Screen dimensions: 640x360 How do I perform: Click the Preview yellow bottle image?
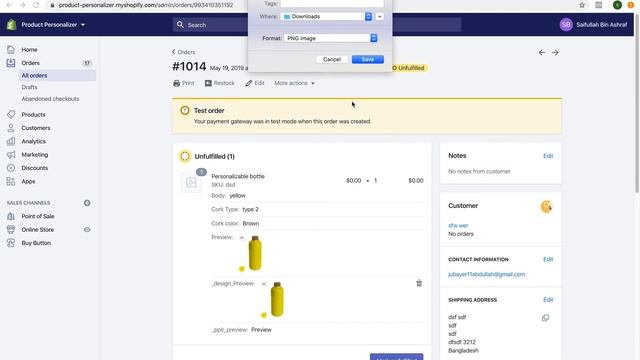(x=251, y=253)
